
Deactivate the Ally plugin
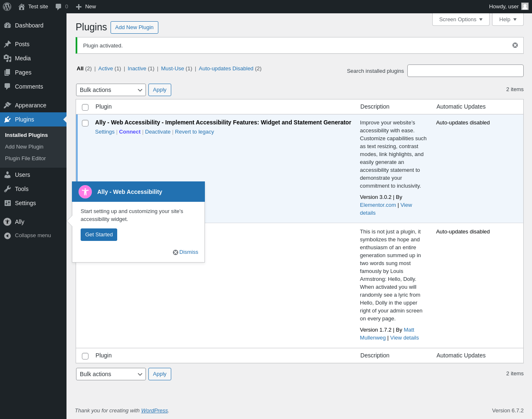tap(158, 132)
